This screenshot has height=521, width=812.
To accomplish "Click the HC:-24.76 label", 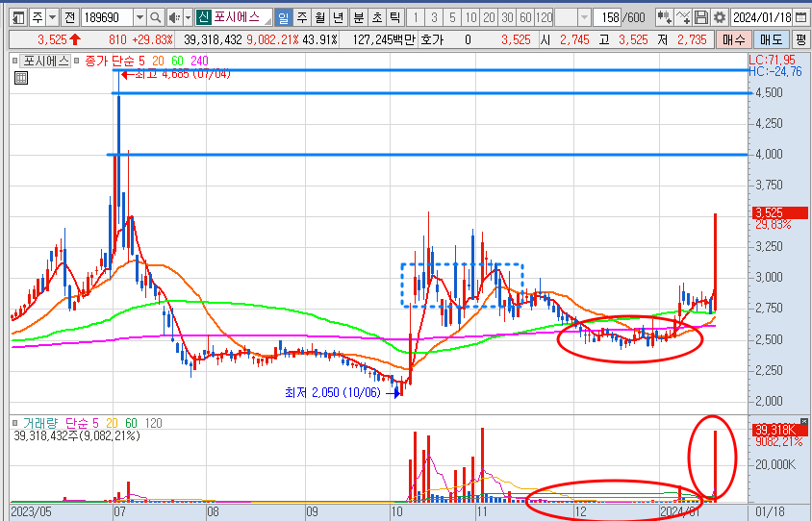I will pos(775,72).
